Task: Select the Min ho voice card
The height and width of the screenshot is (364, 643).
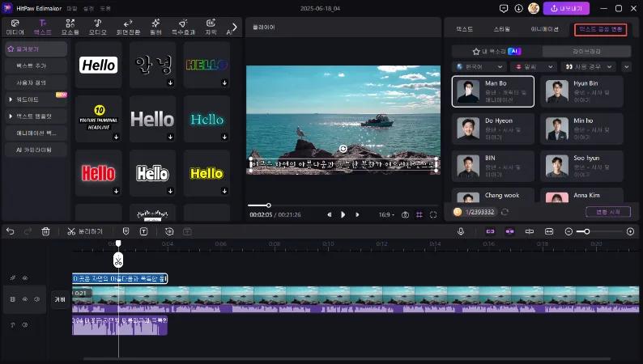Action: point(582,129)
